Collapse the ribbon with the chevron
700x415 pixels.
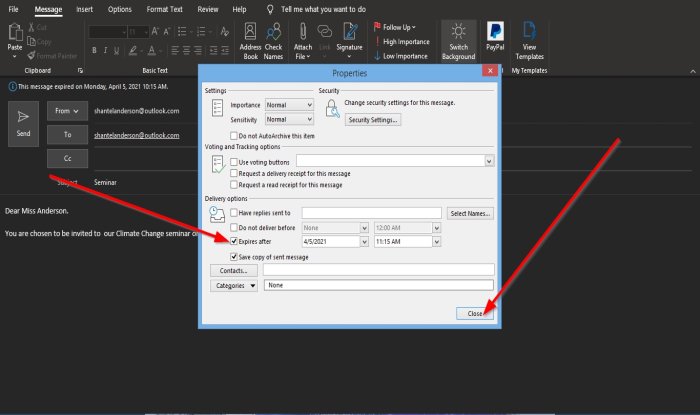(692, 71)
